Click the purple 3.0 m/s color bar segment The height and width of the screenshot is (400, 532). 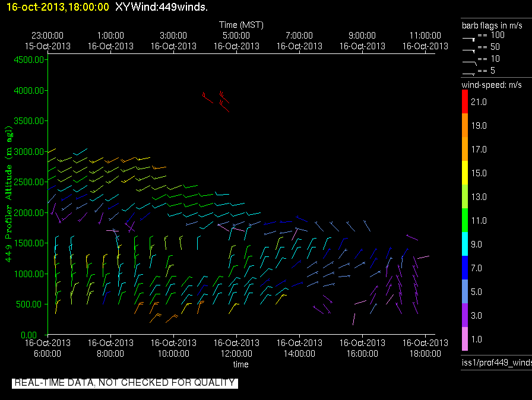[465, 315]
